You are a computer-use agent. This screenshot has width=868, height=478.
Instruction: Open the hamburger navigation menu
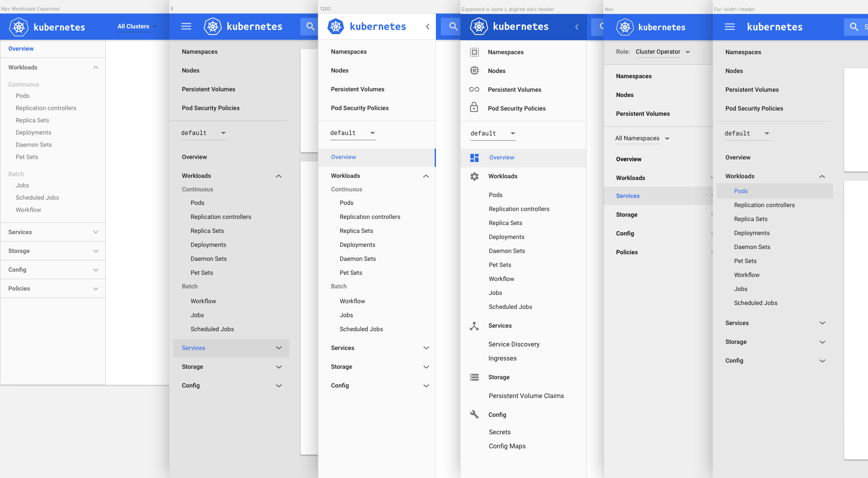[186, 26]
